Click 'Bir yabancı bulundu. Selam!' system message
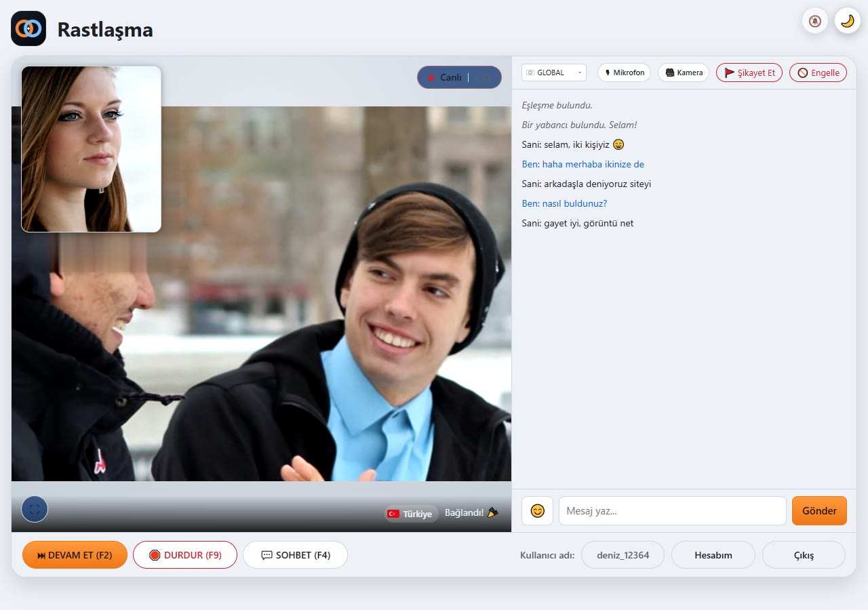This screenshot has height=610, width=868. pos(579,125)
